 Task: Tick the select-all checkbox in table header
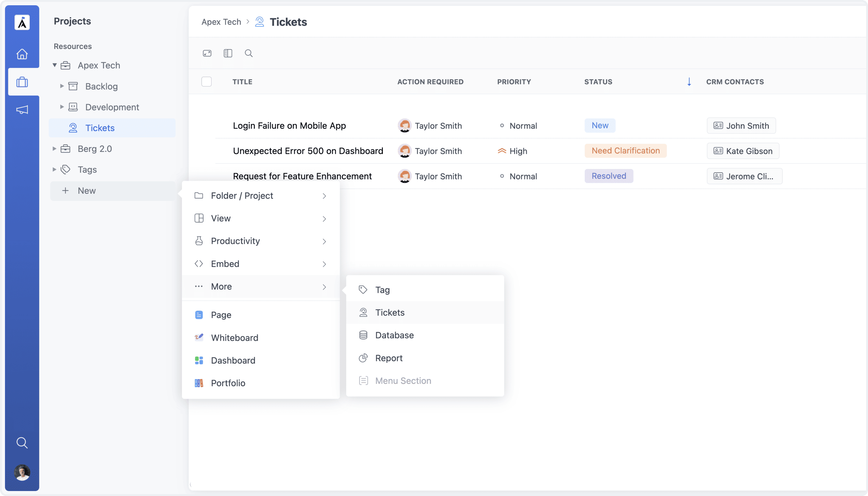pyautogui.click(x=206, y=82)
